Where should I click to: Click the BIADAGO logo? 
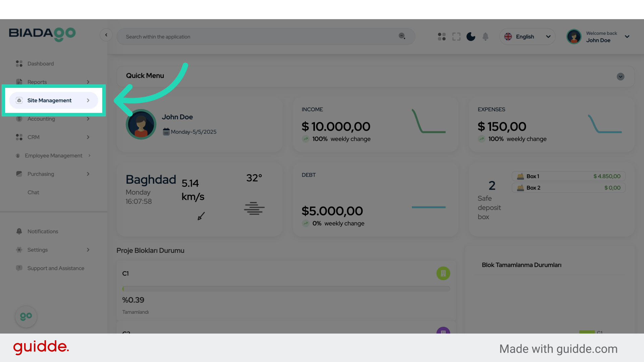pos(42,34)
